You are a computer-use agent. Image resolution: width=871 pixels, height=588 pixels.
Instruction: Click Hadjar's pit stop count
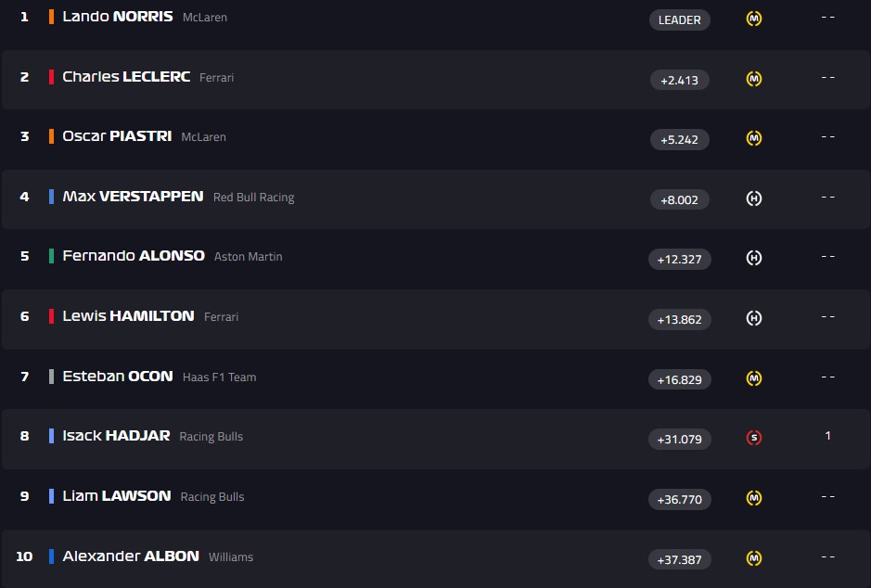tap(828, 436)
